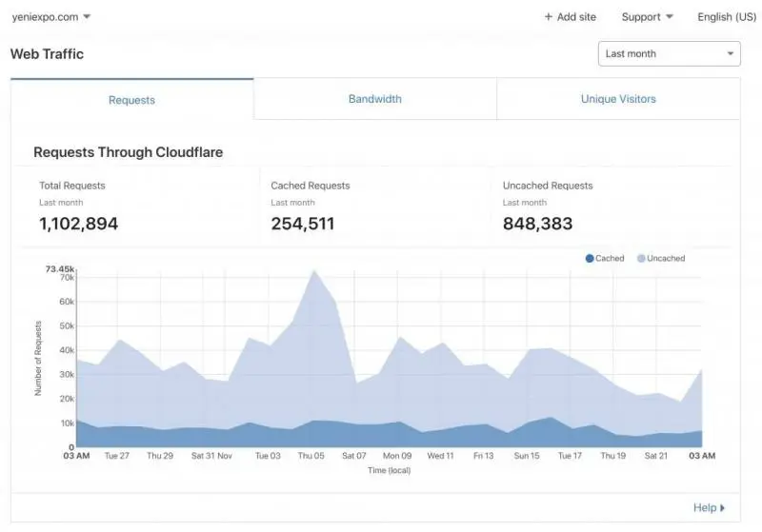Click the Tue 27 axis label
762x532 pixels.
(x=117, y=456)
